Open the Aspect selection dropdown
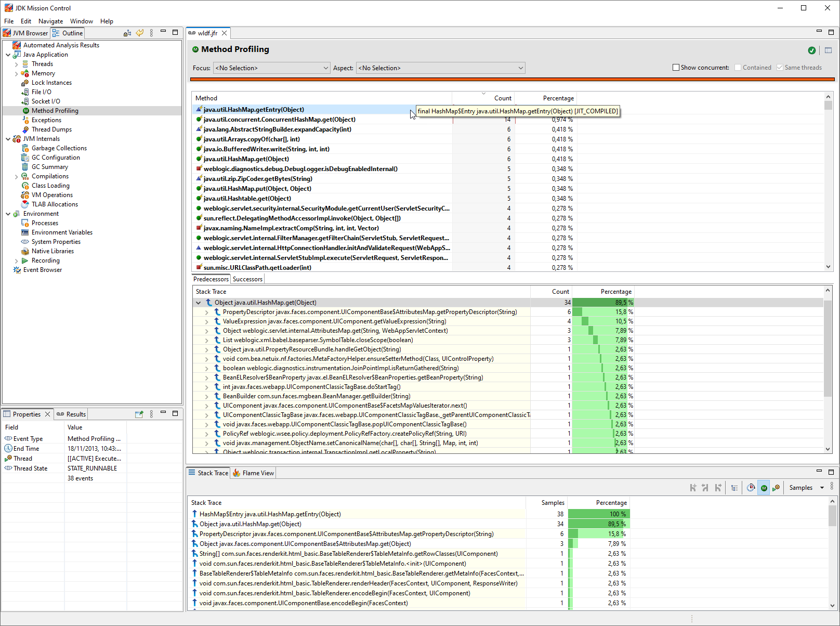This screenshot has width=840, height=626. 441,68
